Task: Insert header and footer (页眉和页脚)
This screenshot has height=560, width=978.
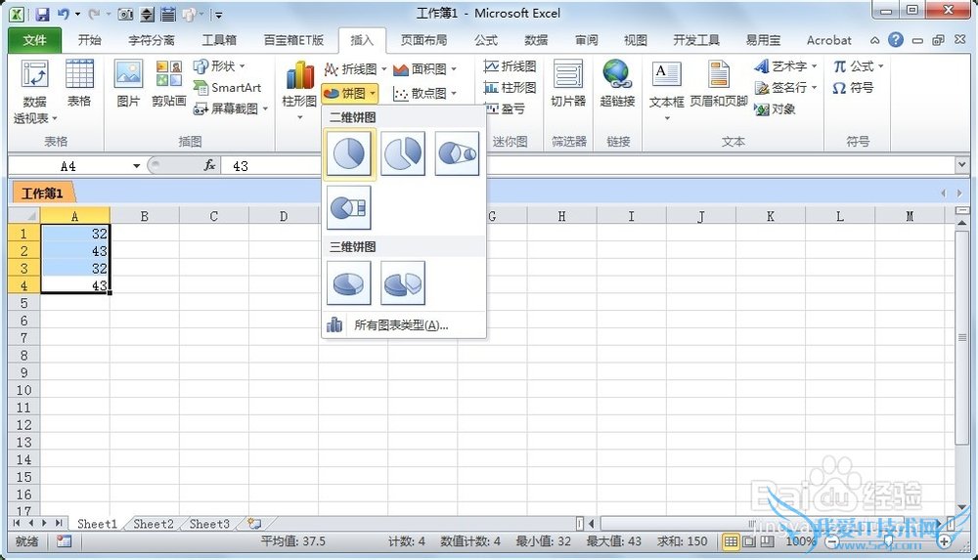Action: (x=719, y=84)
